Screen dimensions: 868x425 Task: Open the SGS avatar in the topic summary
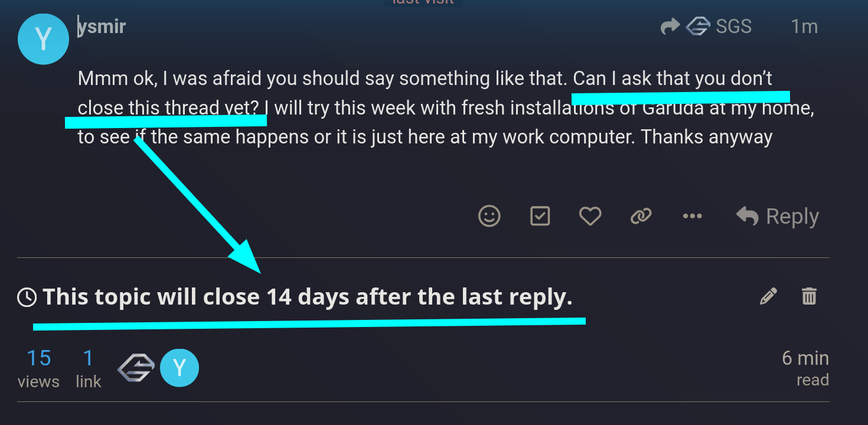136,368
